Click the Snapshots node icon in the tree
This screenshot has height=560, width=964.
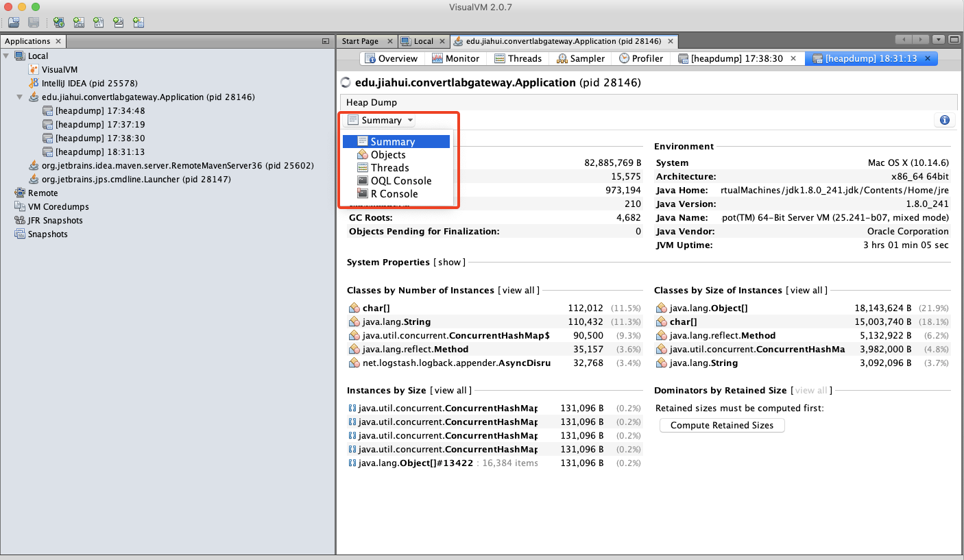pos(20,234)
